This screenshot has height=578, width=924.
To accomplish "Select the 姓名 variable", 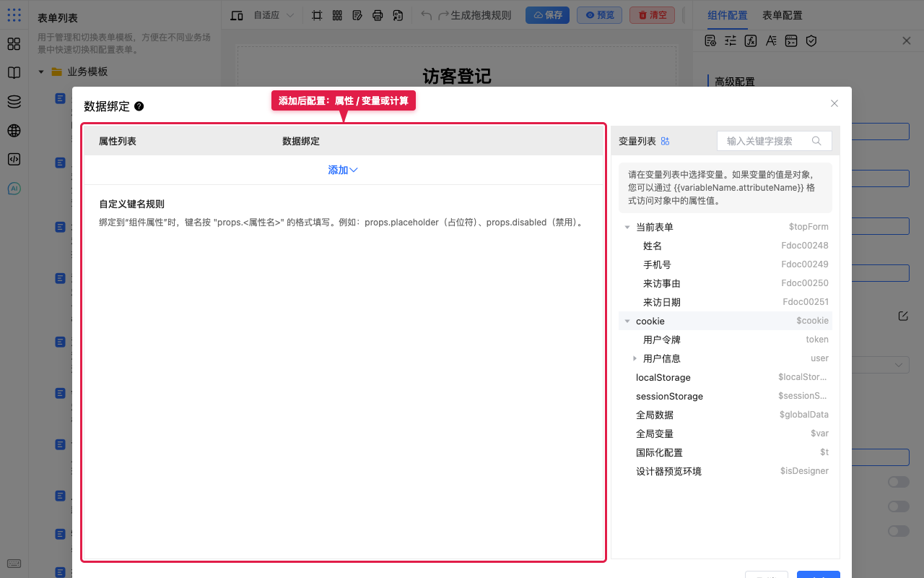I will [x=725, y=246].
